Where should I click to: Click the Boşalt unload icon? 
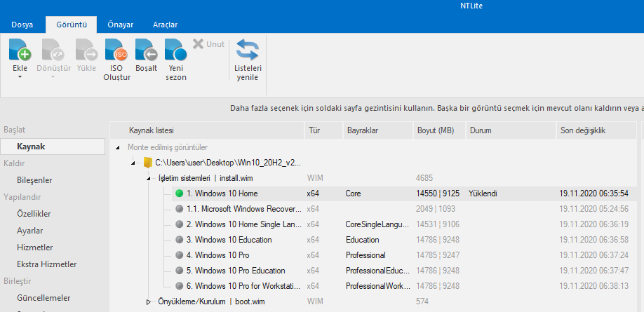tap(146, 50)
